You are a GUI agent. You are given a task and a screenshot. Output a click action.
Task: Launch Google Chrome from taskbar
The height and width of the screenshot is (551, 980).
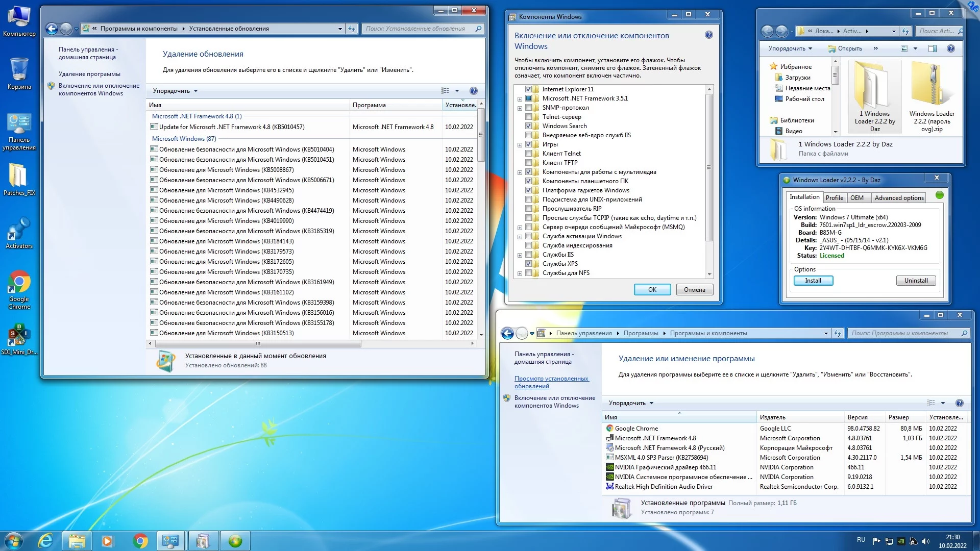(140, 541)
